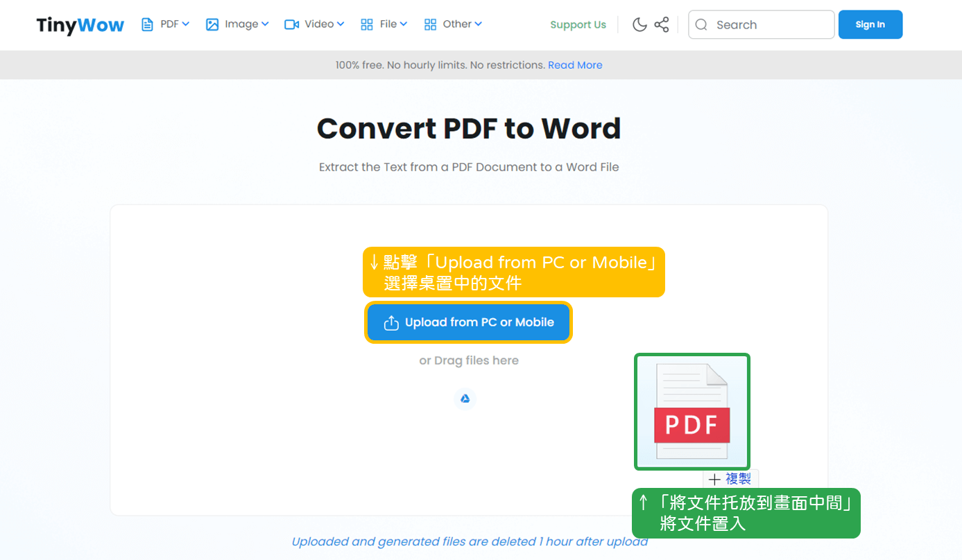
Task: Open the PDF menu
Action: 169,24
